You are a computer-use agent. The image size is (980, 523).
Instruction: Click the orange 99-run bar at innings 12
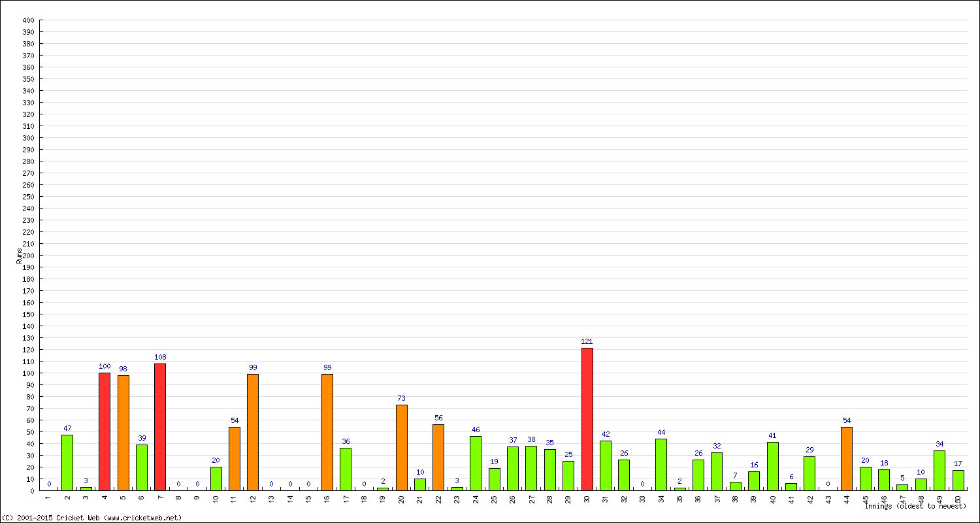[x=253, y=432]
